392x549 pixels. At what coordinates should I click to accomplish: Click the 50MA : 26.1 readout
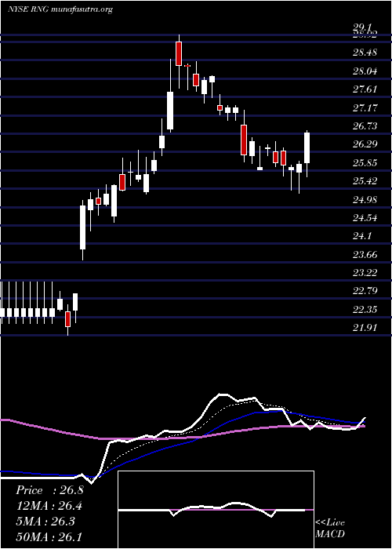(49, 536)
